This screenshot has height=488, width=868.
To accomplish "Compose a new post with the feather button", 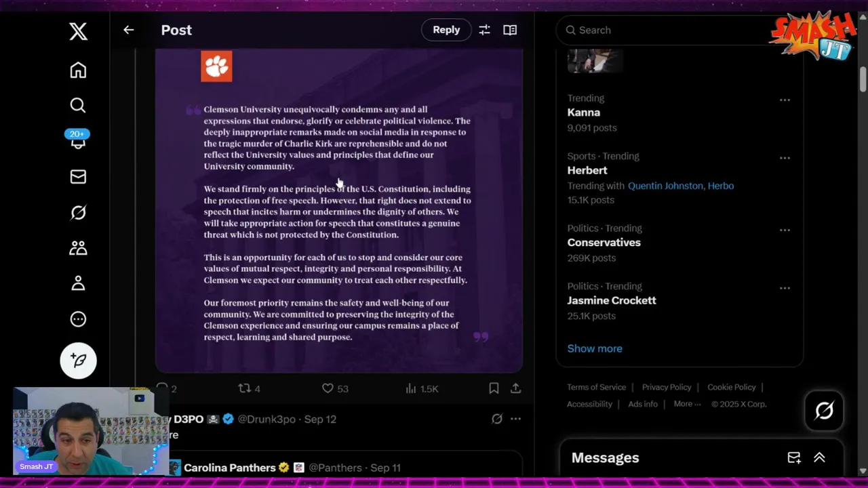I will (x=78, y=361).
